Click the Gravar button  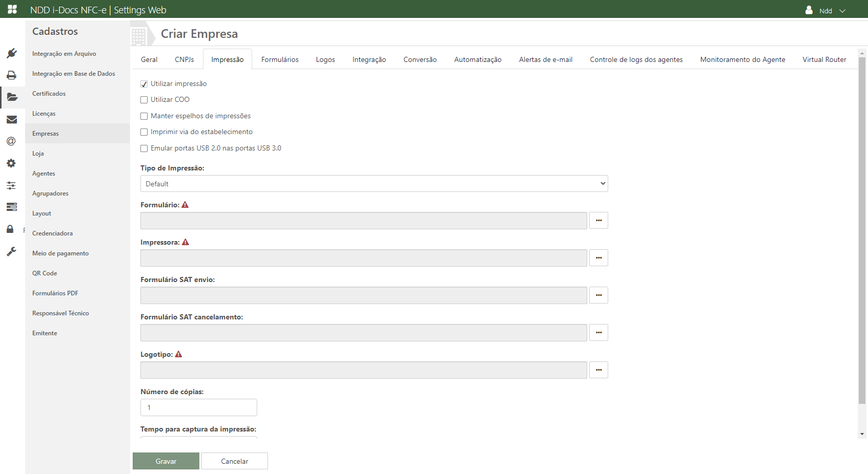point(166,461)
